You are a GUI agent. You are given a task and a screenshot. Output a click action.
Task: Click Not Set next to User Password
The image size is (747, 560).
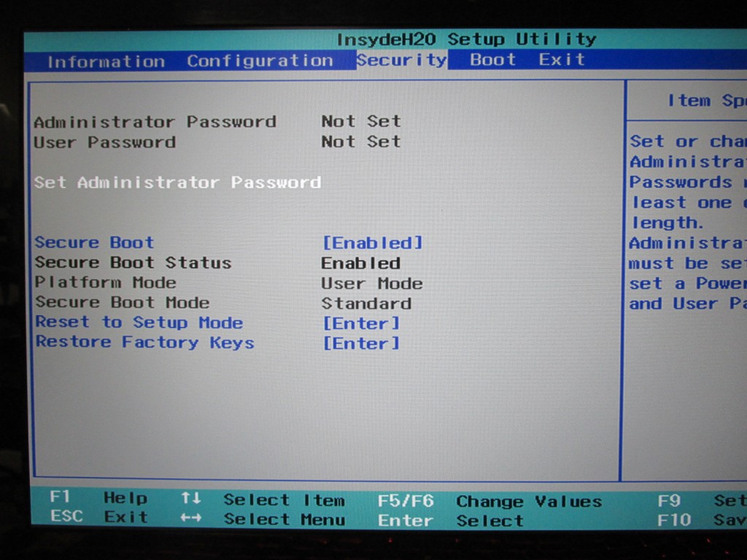(x=361, y=142)
